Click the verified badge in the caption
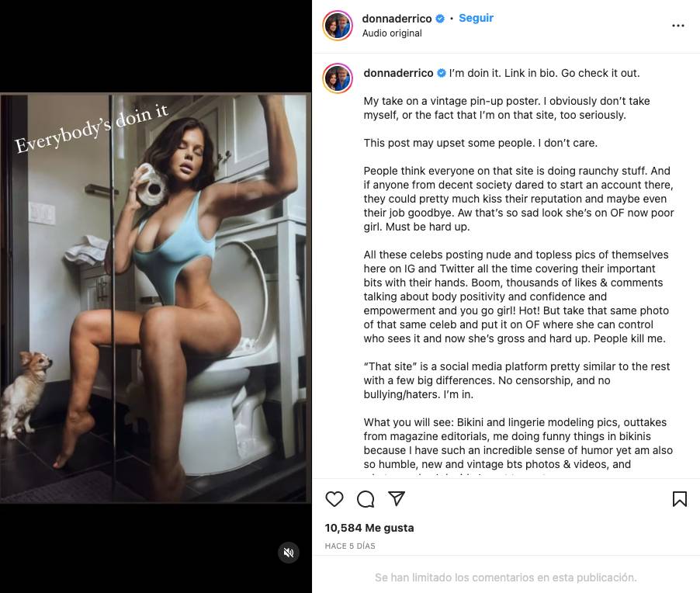This screenshot has width=700, height=593. [442, 73]
